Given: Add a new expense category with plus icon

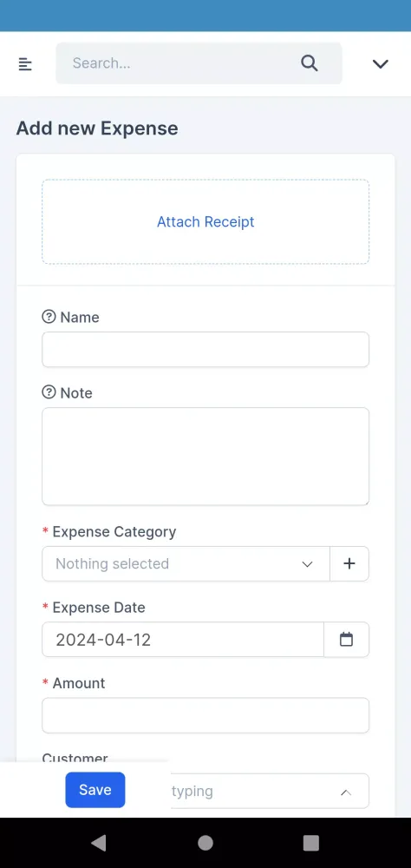Looking at the screenshot, I should [x=349, y=563].
